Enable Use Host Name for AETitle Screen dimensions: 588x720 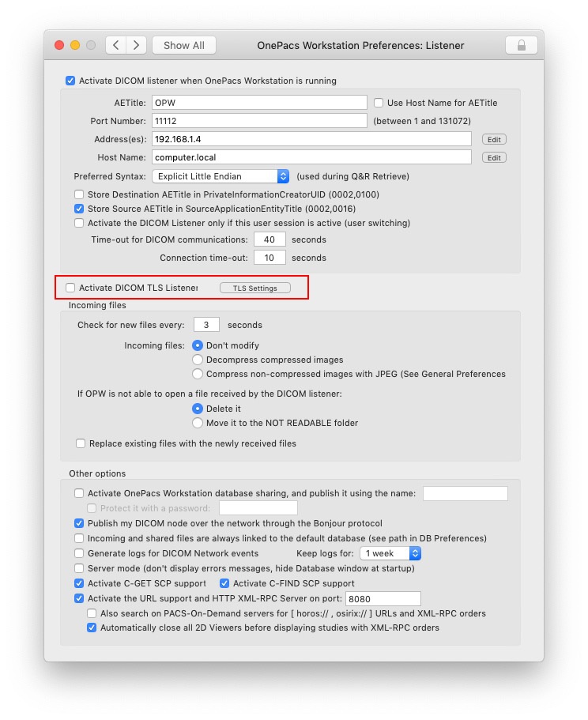click(x=379, y=103)
